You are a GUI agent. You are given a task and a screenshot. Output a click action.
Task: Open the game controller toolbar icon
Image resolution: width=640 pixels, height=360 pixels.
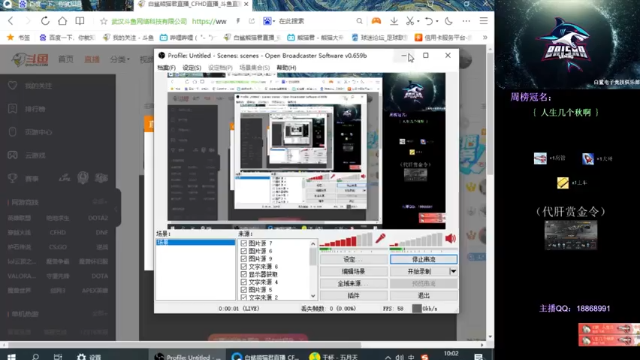376,21
